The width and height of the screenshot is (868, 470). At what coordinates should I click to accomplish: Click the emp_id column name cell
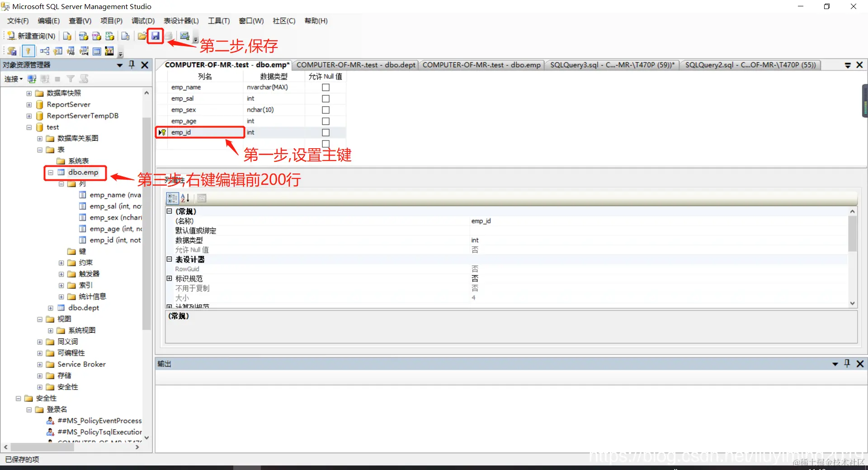(x=206, y=132)
